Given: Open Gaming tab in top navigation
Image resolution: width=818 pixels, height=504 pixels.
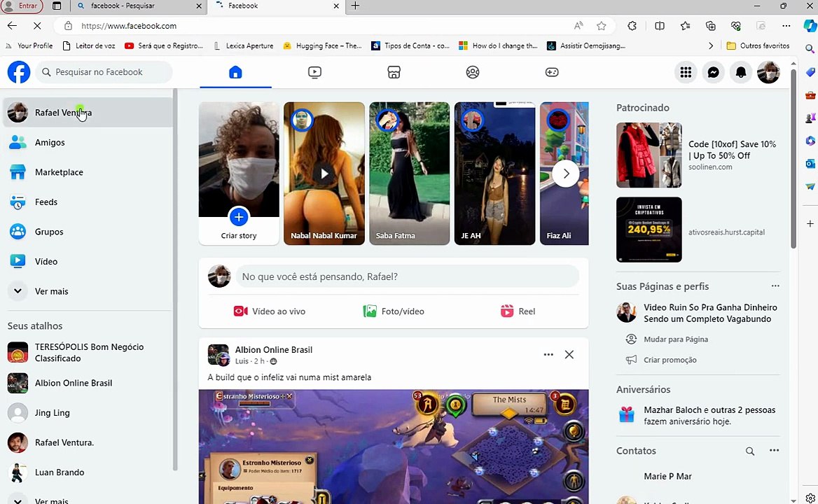Looking at the screenshot, I should click(552, 72).
